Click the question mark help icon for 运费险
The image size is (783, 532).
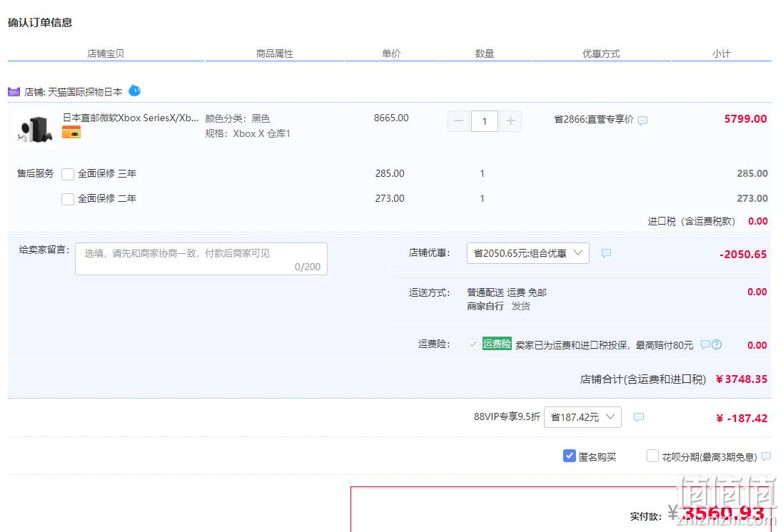(x=717, y=344)
